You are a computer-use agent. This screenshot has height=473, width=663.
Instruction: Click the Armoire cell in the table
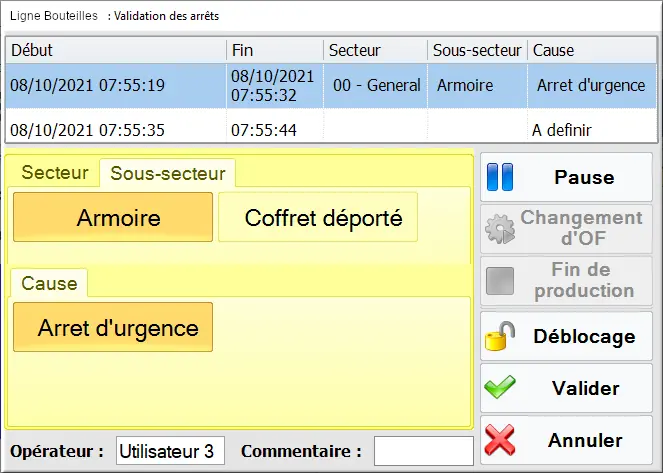point(477,86)
